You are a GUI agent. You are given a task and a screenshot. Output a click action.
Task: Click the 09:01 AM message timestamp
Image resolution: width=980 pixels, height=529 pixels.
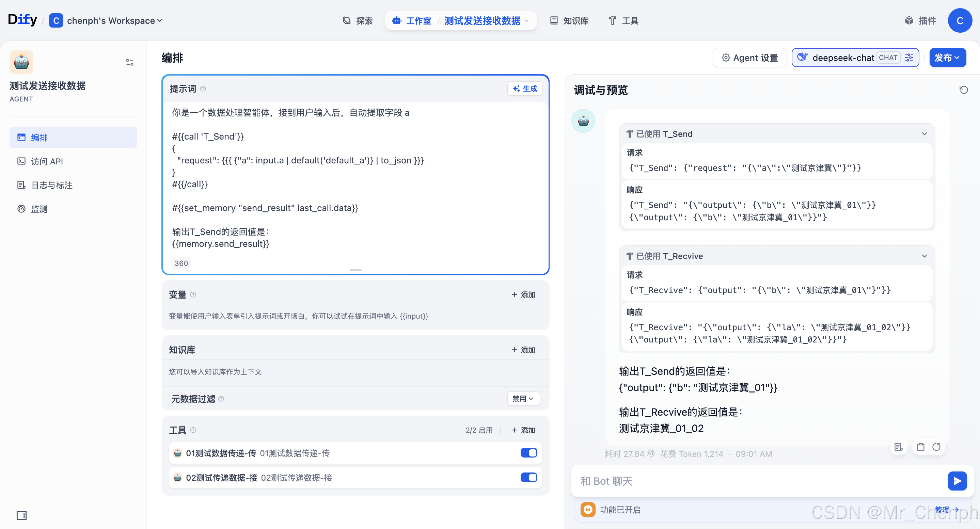[x=753, y=454]
